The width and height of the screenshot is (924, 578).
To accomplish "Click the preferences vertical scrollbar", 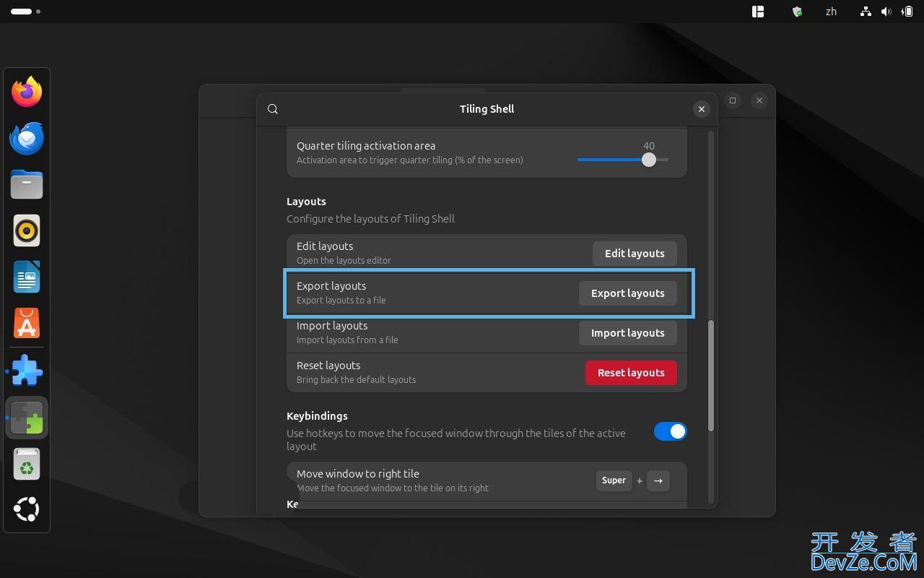I will (711, 376).
